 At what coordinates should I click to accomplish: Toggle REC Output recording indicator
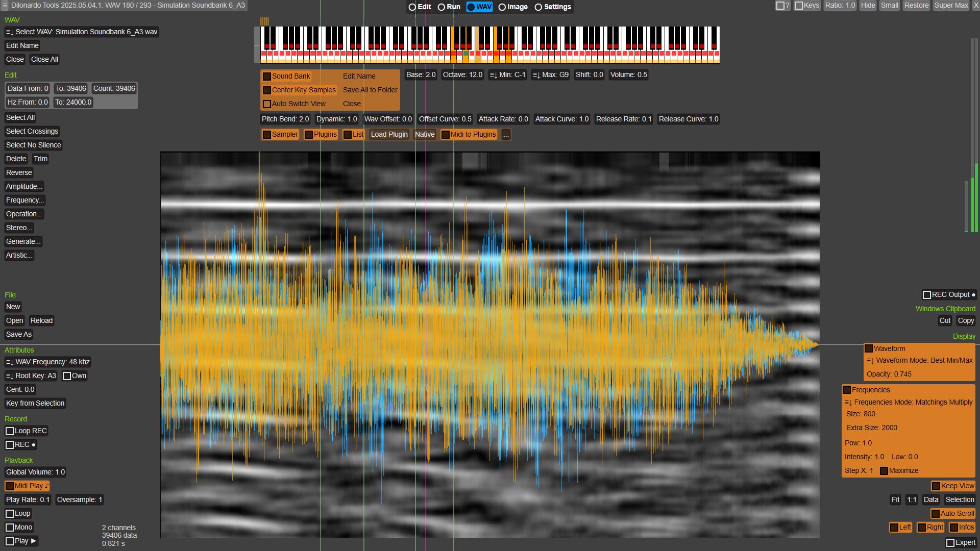927,295
